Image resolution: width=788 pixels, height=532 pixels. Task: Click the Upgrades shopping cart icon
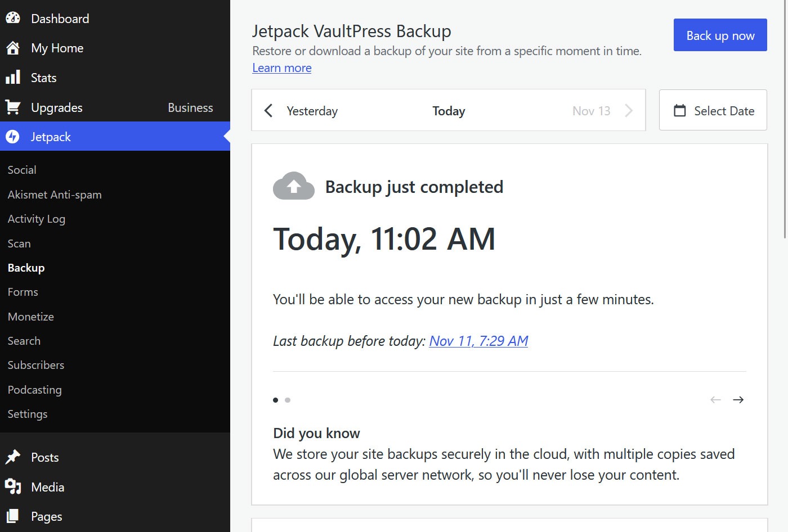[14, 107]
